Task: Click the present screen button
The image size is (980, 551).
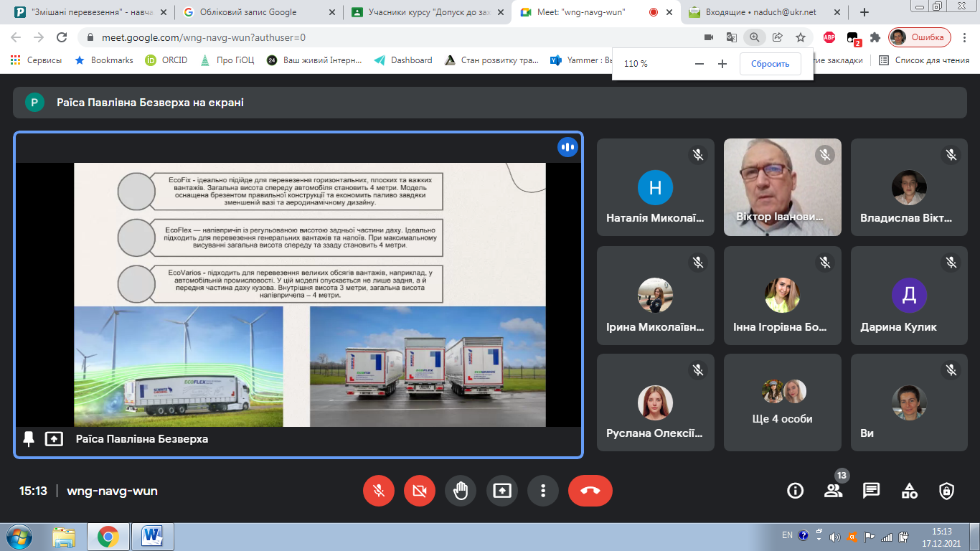Action: (x=501, y=491)
